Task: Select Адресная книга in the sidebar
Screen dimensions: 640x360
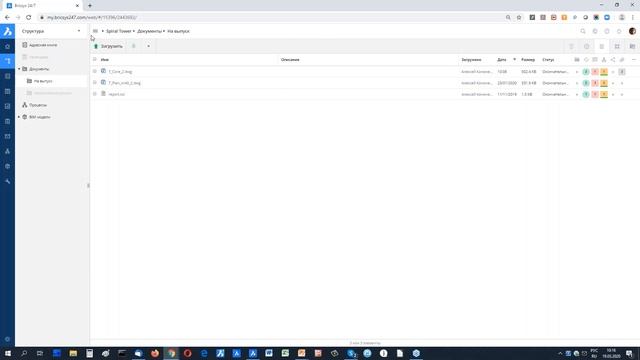Action: 43,45
